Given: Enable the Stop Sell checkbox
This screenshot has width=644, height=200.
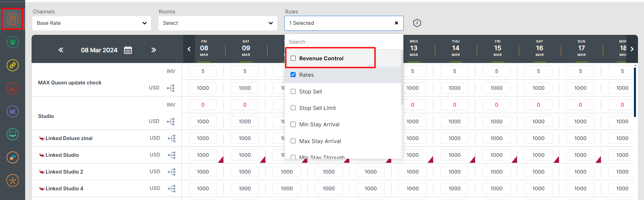Looking at the screenshot, I should coord(293,91).
